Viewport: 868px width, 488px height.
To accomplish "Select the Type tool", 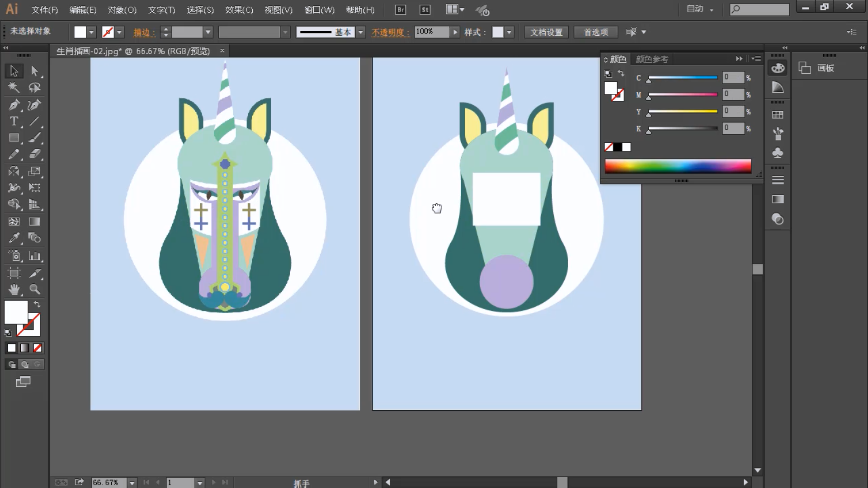I will pos(14,122).
